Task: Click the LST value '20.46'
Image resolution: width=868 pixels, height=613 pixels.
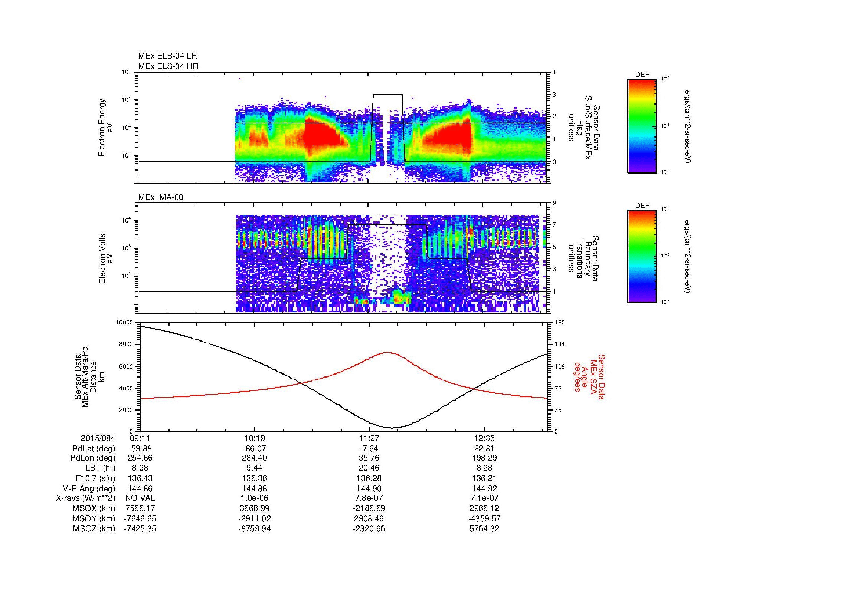Action: 369,468
